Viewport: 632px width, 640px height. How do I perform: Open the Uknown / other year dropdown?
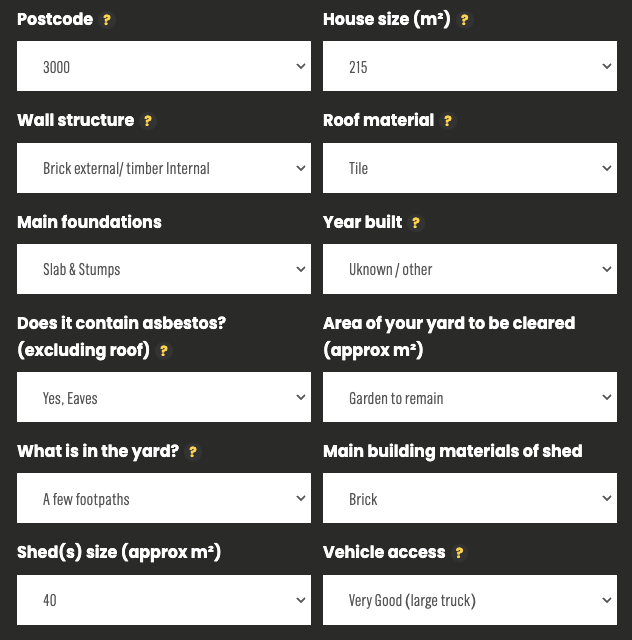[x=470, y=269]
